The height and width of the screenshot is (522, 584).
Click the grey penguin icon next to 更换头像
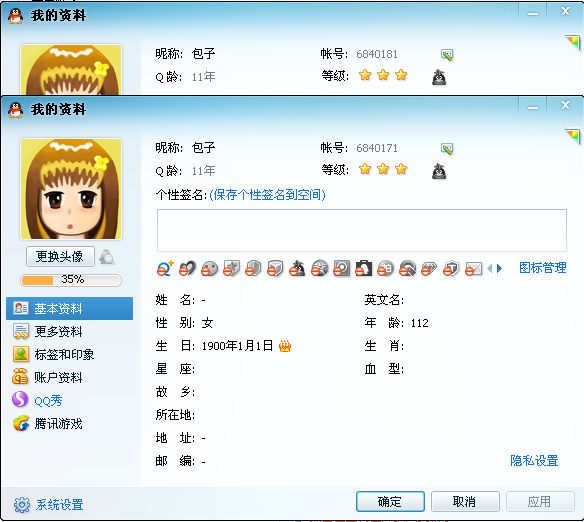coord(107,257)
